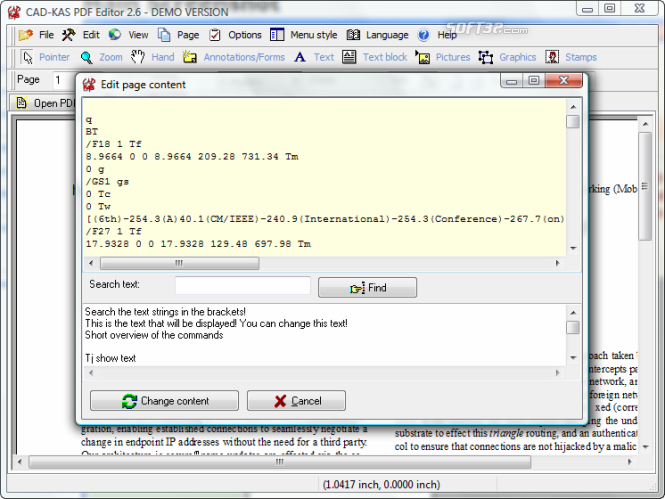Image resolution: width=665 pixels, height=499 pixels.
Task: Click the '/GS1 gs' line
Action: point(107,181)
